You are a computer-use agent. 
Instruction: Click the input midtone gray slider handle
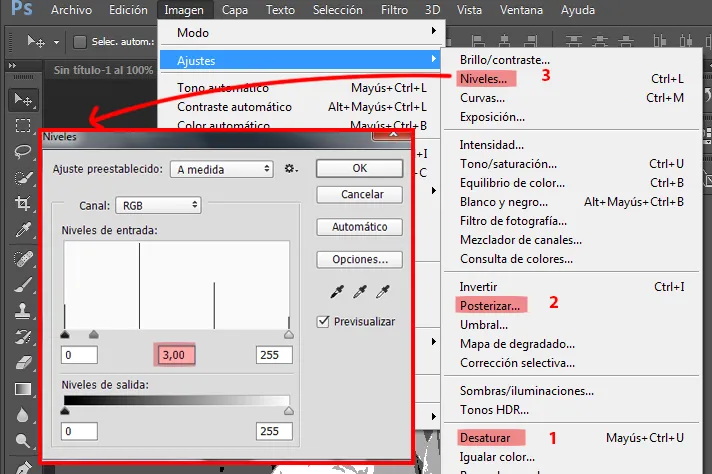point(94,335)
